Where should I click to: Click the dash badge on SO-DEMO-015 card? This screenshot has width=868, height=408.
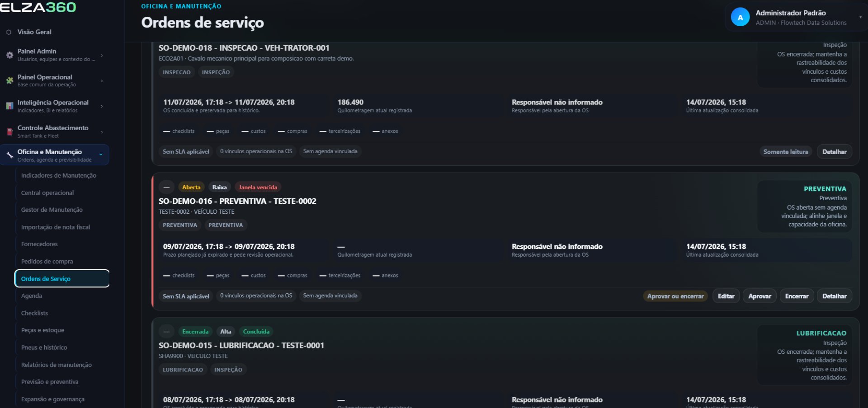click(166, 332)
